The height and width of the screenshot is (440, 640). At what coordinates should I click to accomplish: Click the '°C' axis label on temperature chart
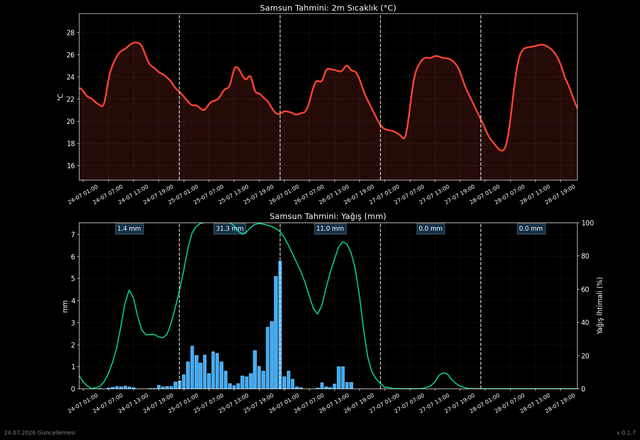[x=60, y=97]
